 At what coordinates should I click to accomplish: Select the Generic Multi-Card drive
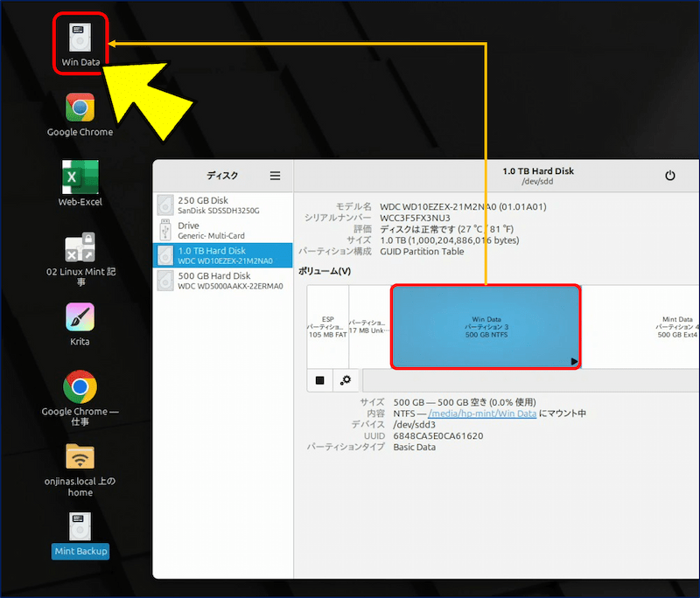[x=222, y=230]
